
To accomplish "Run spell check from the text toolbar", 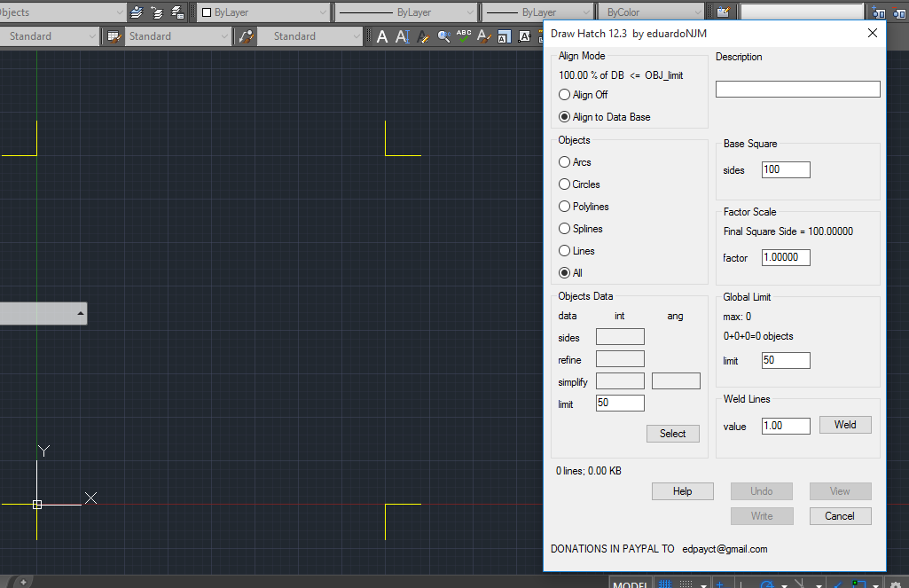I will [463, 36].
